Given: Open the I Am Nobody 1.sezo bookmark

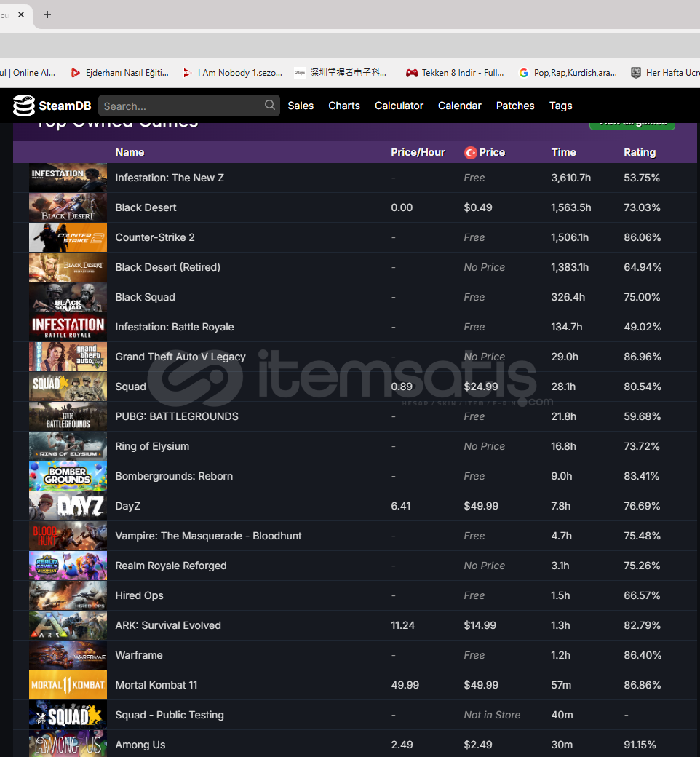Looking at the screenshot, I should 233,73.
